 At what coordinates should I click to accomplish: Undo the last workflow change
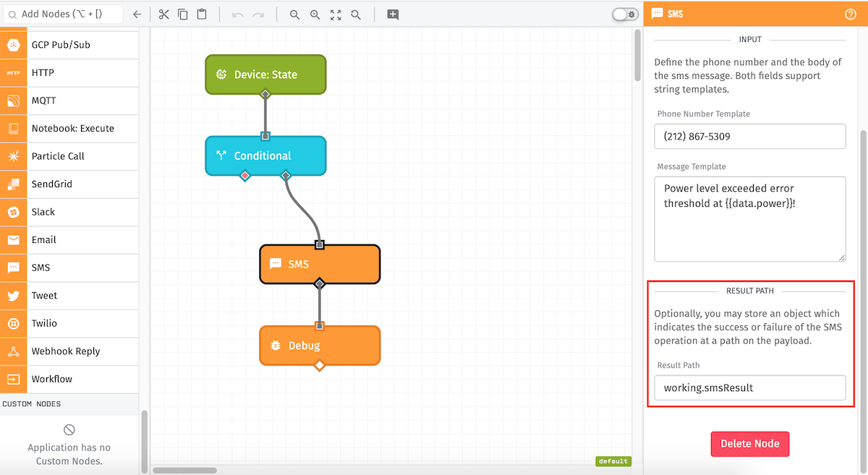tap(238, 14)
